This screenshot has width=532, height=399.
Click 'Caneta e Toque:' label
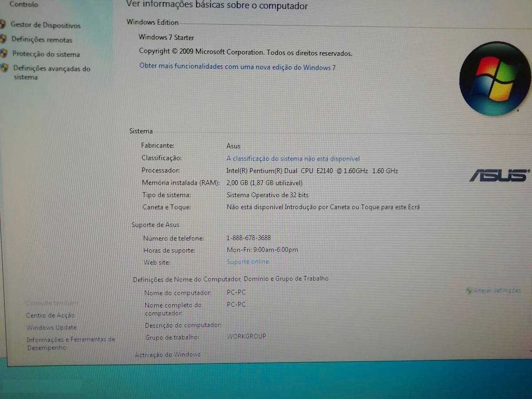(x=167, y=207)
